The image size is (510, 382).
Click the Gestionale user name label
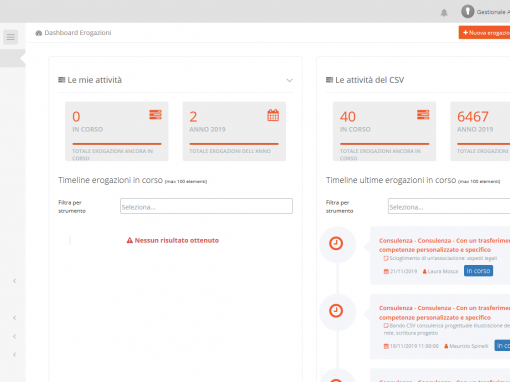pyautogui.click(x=493, y=12)
